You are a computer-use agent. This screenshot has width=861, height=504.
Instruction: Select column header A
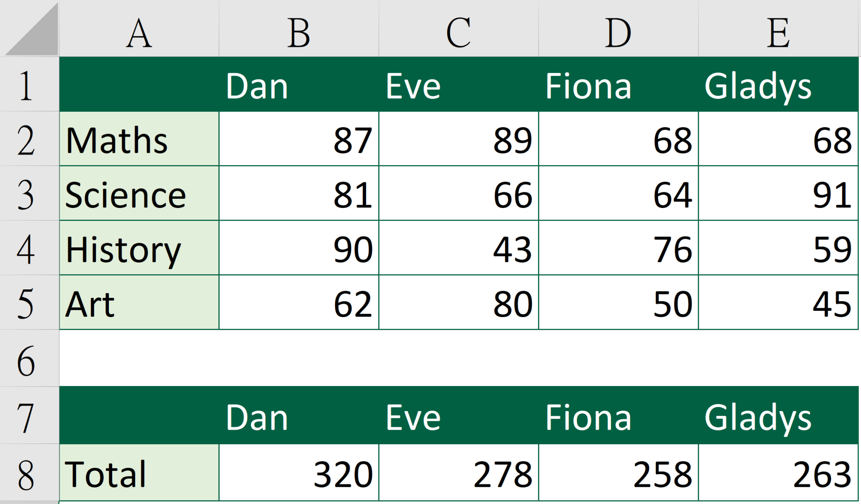[x=139, y=29]
